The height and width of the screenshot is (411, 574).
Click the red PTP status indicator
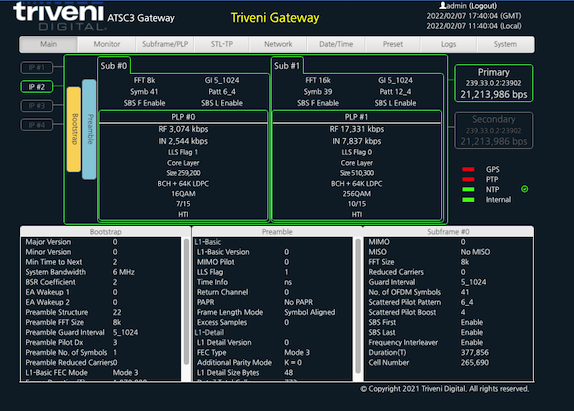(468, 179)
